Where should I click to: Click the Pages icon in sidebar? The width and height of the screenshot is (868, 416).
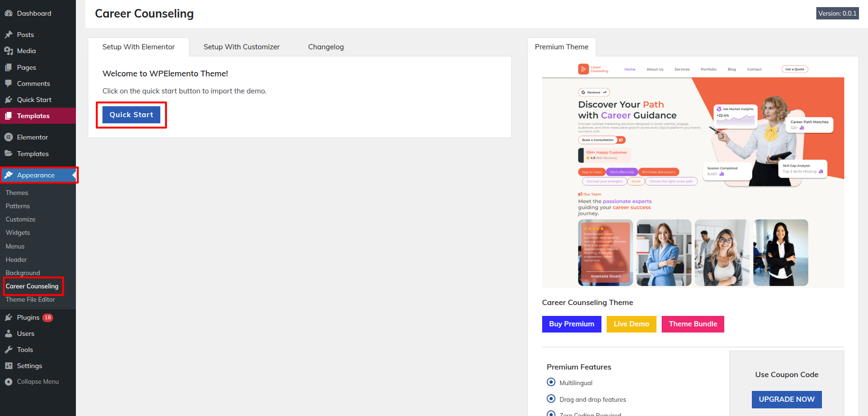(x=9, y=67)
